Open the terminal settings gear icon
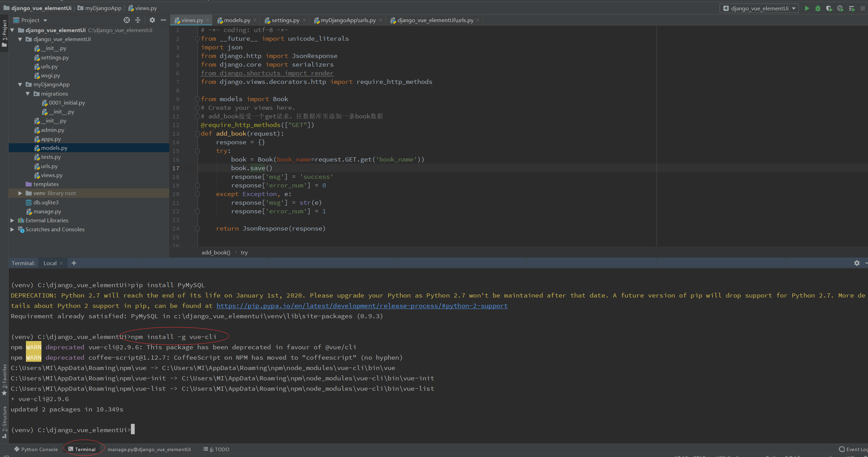Viewport: 868px width, 457px height. 857,263
